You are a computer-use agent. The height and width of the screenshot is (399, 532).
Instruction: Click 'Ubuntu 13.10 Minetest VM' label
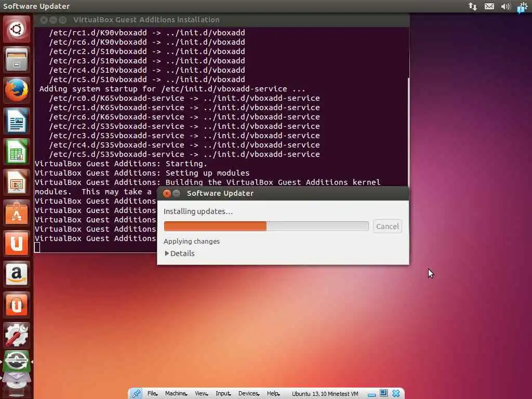325,394
